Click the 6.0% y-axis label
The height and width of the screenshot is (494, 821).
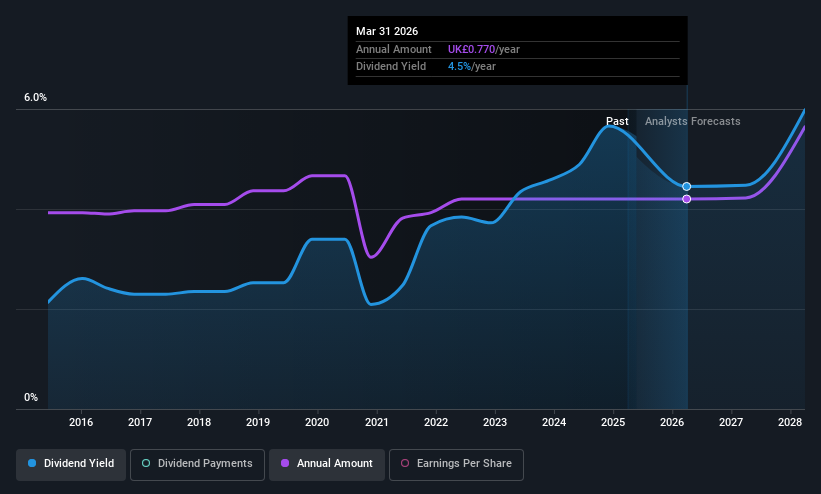point(35,97)
